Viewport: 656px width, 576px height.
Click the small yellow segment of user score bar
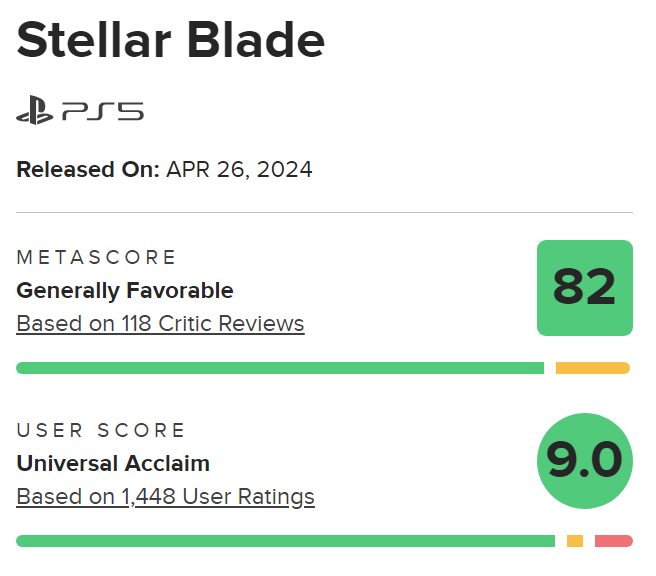pos(575,541)
